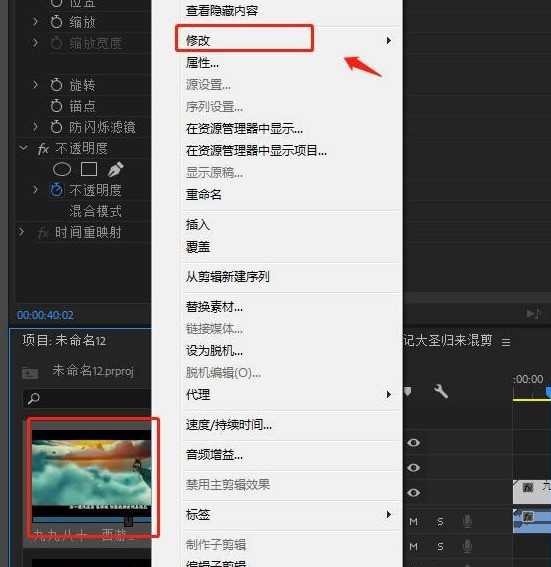Open the 标签 submenu arrow
Image resolution: width=551 pixels, height=567 pixels.
point(389,514)
